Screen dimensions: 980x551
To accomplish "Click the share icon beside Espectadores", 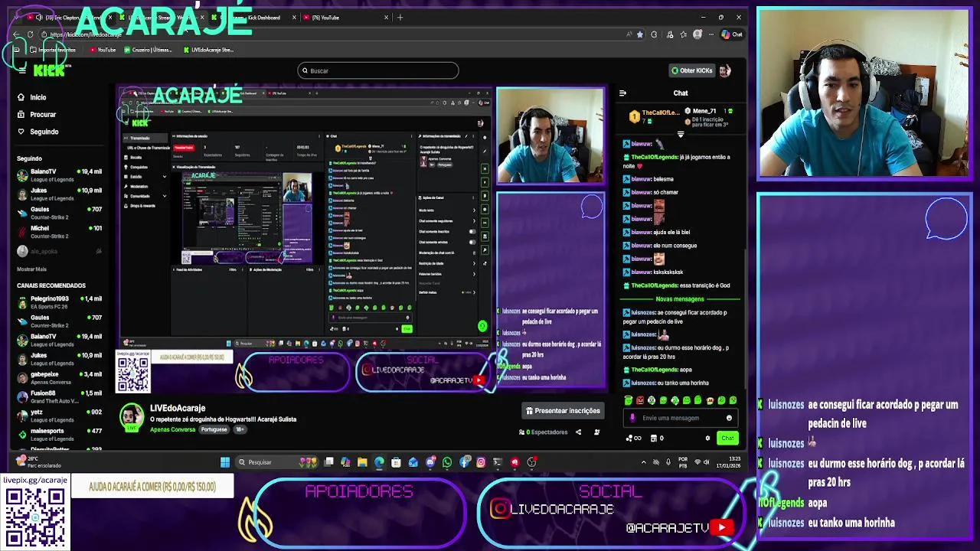I will pyautogui.click(x=578, y=432).
